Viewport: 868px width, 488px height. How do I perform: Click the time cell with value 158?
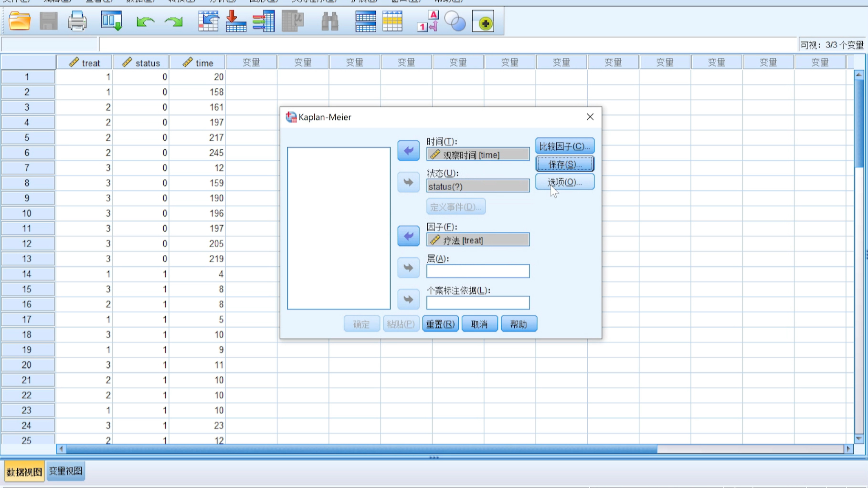197,92
